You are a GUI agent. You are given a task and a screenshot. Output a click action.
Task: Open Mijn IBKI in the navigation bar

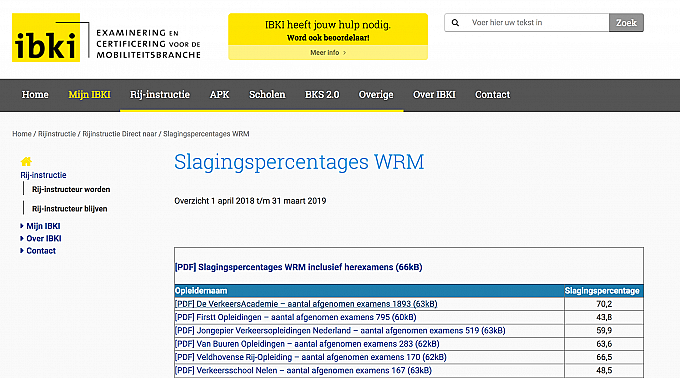pyautogui.click(x=89, y=94)
